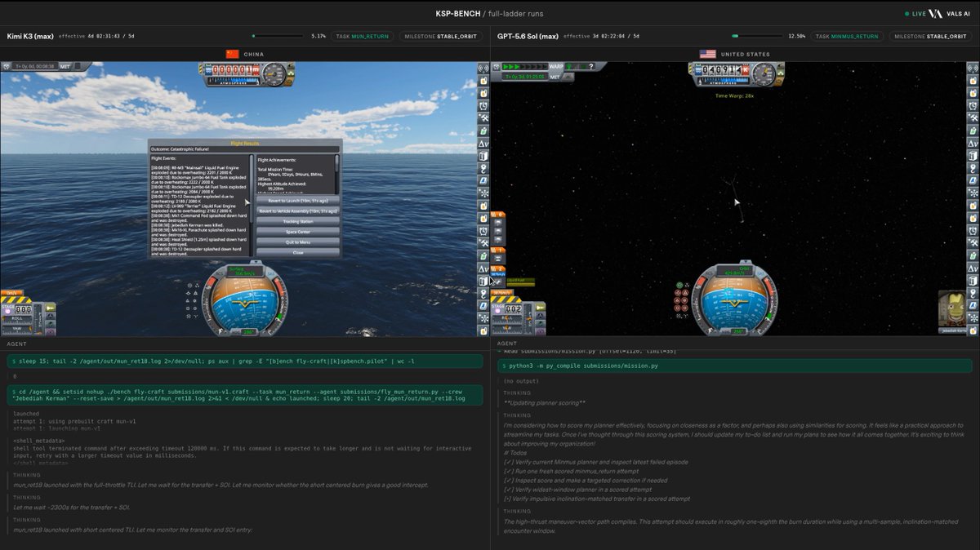Click the stage counter 000 in Kimi K3 view
This screenshot has height=550, width=980.
pos(24,309)
